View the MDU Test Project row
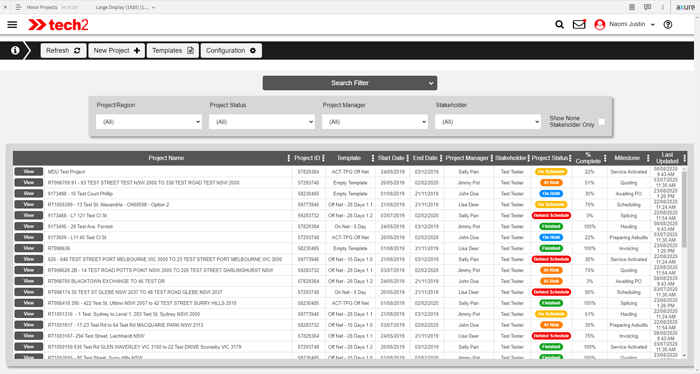This screenshot has height=374, width=700. coord(29,171)
